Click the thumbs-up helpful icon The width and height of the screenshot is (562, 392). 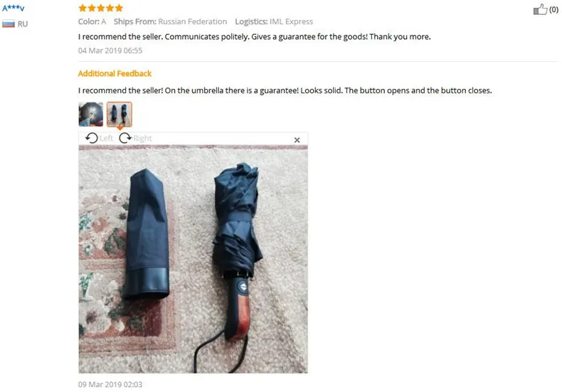[540, 9]
